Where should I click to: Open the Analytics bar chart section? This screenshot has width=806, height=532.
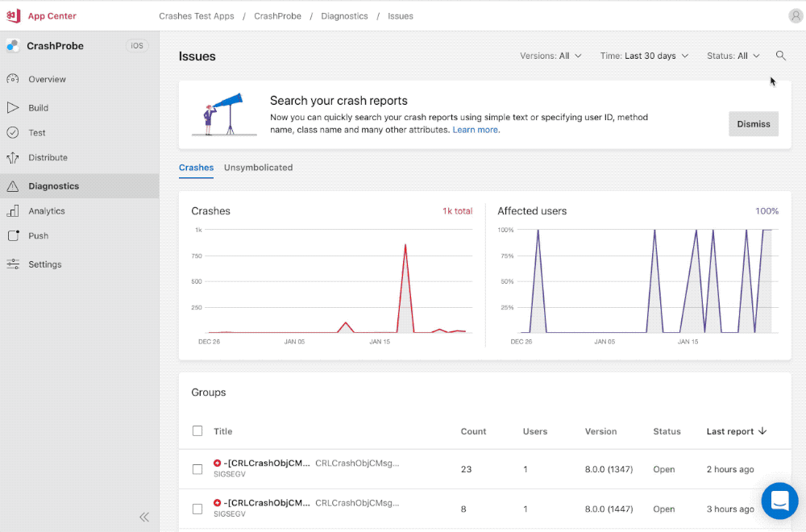pyautogui.click(x=13, y=210)
